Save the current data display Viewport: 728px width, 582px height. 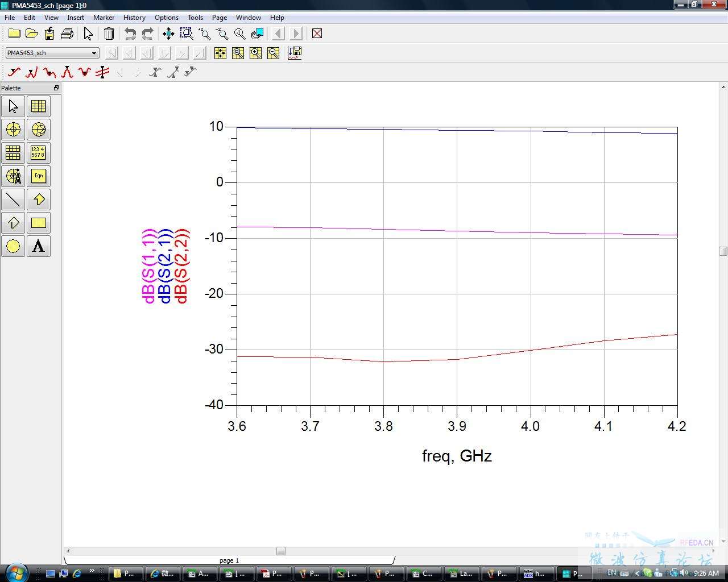click(x=49, y=34)
